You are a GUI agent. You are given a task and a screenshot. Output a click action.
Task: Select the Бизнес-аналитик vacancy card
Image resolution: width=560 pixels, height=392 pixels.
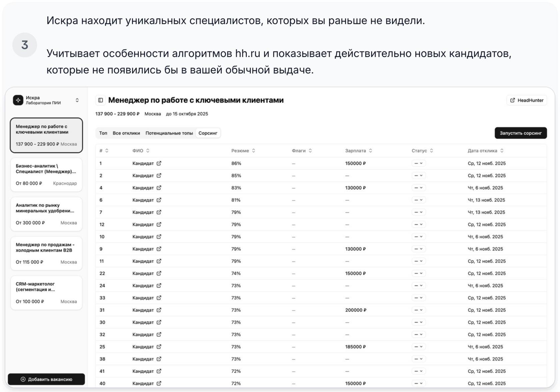(46, 175)
